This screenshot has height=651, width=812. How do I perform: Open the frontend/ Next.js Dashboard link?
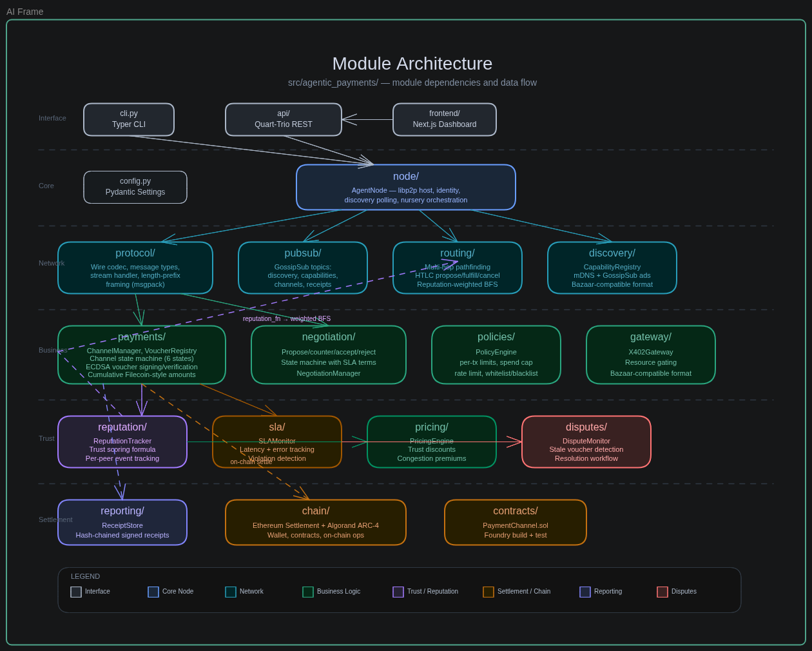[444, 119]
